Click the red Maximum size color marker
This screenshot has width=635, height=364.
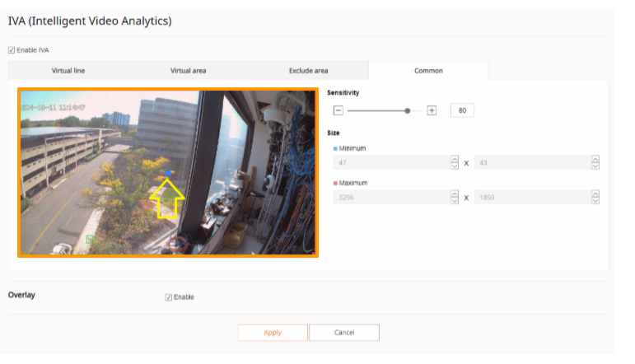[x=335, y=184]
